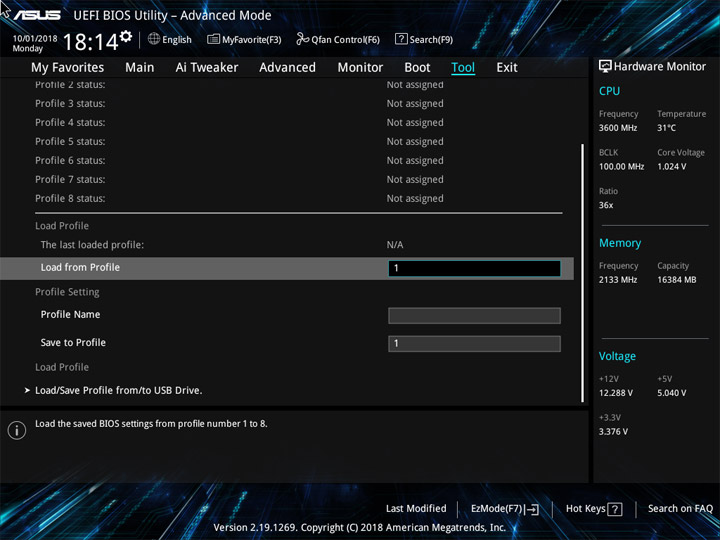The width and height of the screenshot is (720, 540).
Task: Click the Hardware Monitor screen icon
Action: [x=605, y=67]
